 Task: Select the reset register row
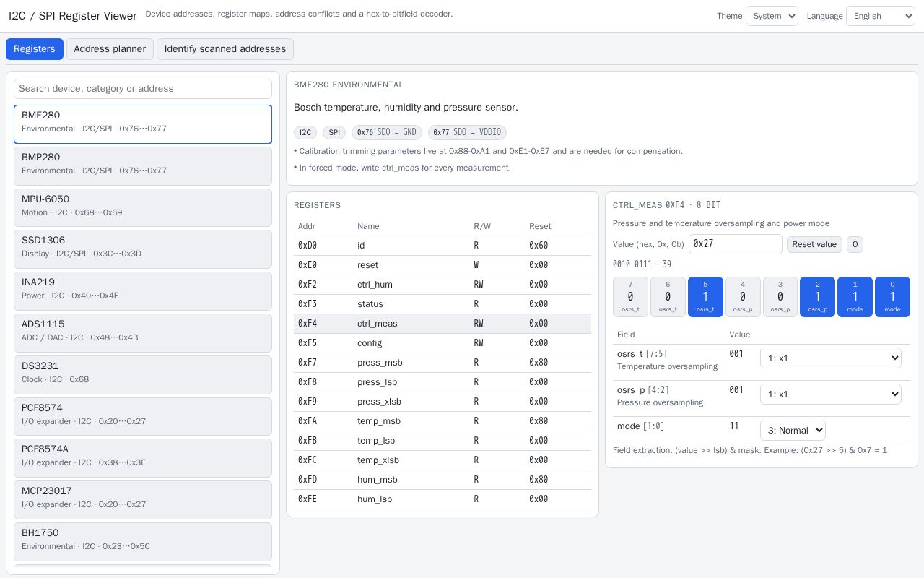[x=443, y=265]
